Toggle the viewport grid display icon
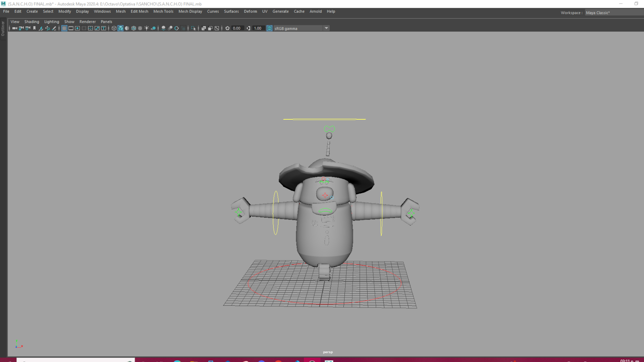 [64, 28]
